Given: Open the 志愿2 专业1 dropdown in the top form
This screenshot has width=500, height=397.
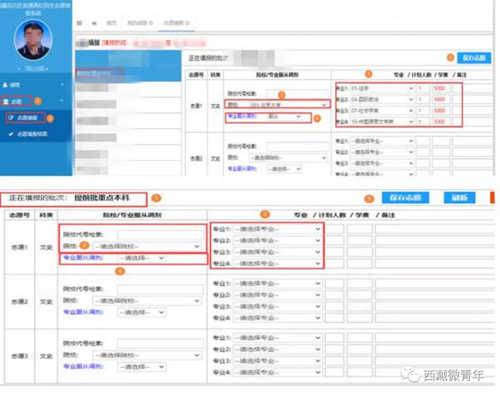Looking at the screenshot, I should 382,141.
